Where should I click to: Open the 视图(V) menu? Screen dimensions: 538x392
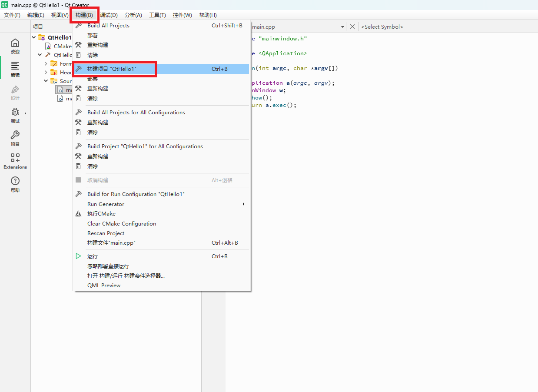60,15
